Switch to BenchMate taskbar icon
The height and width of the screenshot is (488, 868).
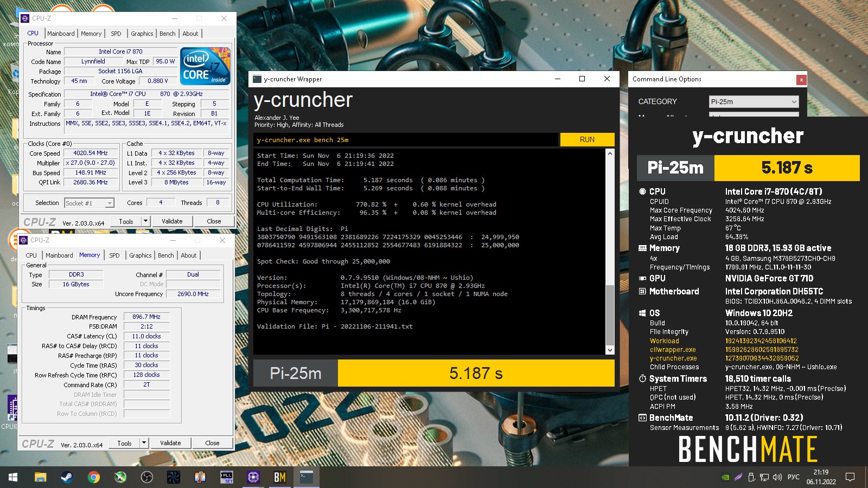click(279, 477)
